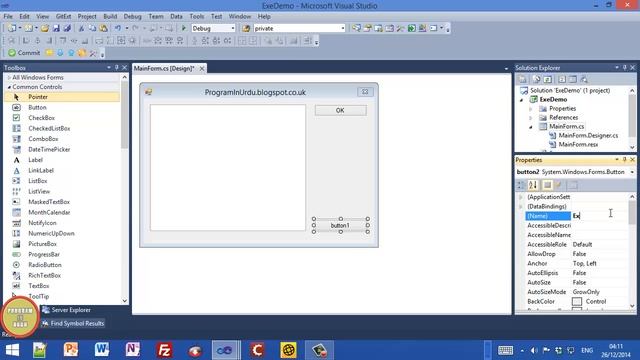
Task: Start debugging with the green play icon
Action: click(183, 28)
